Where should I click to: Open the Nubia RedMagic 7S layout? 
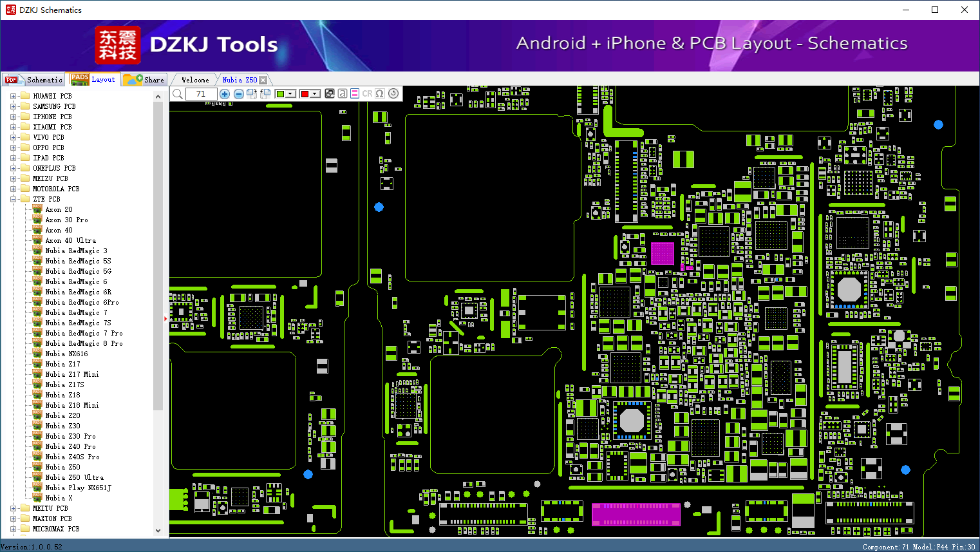coord(78,323)
